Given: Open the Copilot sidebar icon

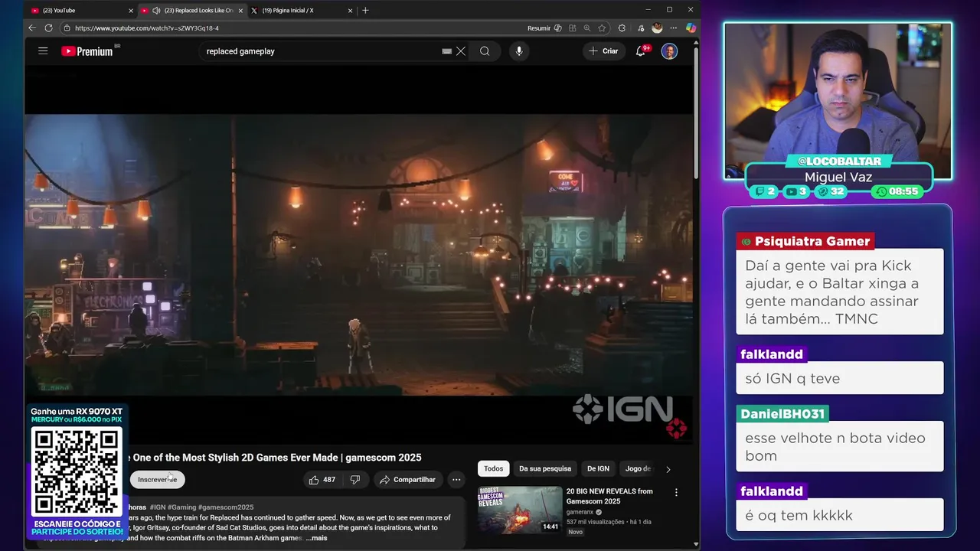Looking at the screenshot, I should [x=691, y=28].
